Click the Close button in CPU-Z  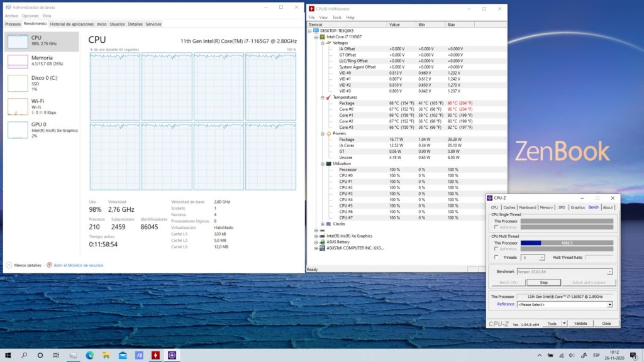(606, 324)
